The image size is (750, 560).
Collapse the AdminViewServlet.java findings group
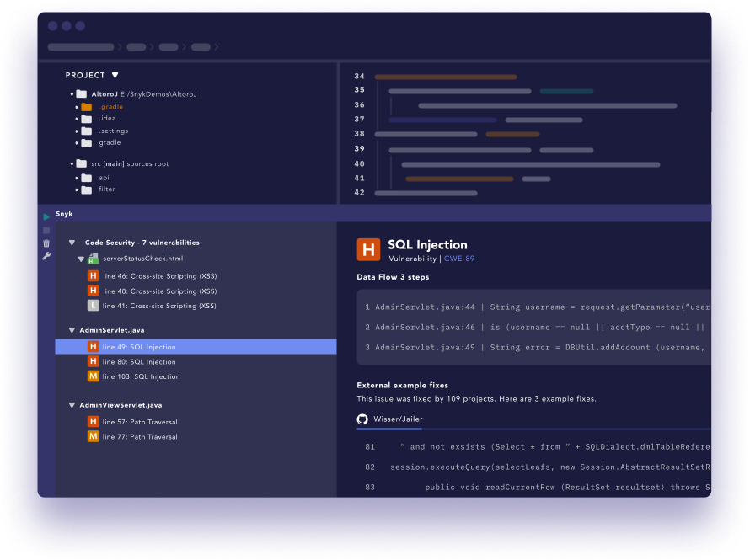72,404
